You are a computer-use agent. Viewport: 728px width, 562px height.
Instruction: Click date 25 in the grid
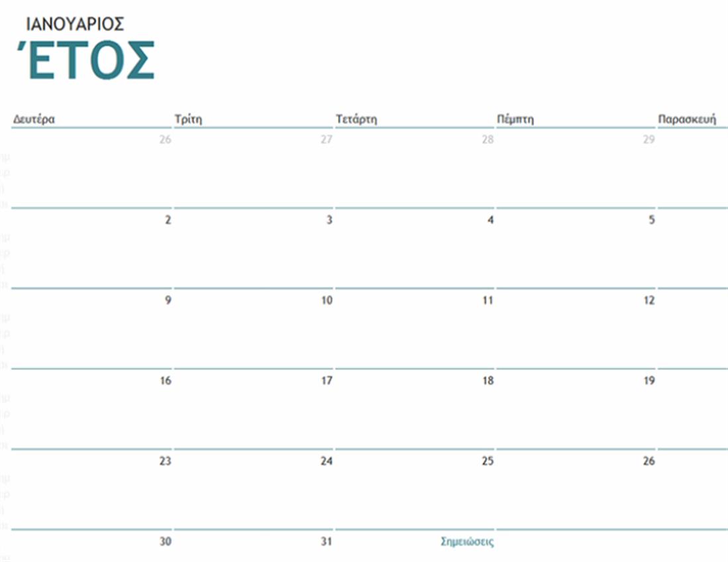[x=488, y=461]
